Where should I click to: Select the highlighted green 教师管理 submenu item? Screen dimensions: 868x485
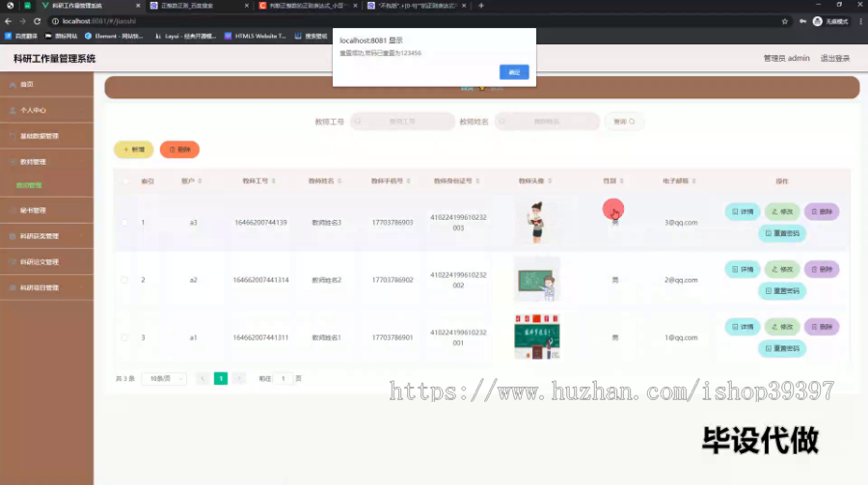(29, 185)
